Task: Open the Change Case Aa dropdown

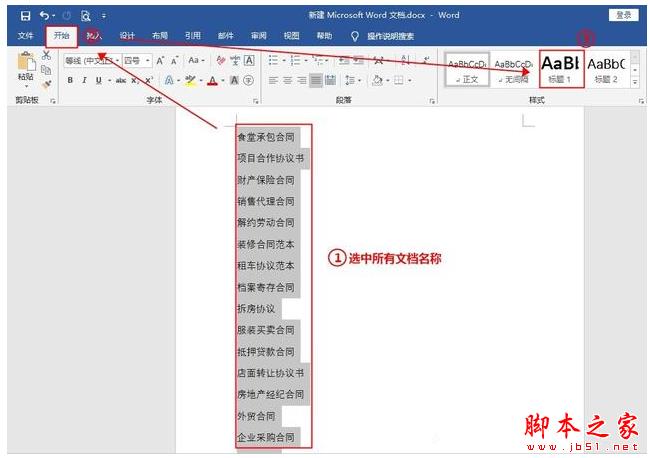Action: 196,61
